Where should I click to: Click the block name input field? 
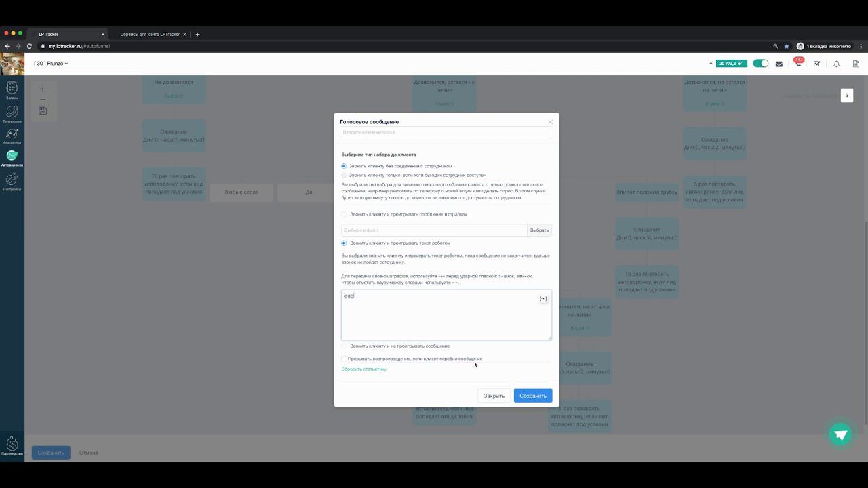[x=446, y=133]
